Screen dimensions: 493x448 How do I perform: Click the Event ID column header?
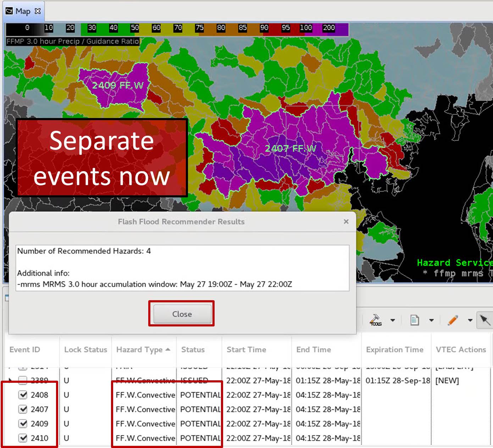coord(25,350)
